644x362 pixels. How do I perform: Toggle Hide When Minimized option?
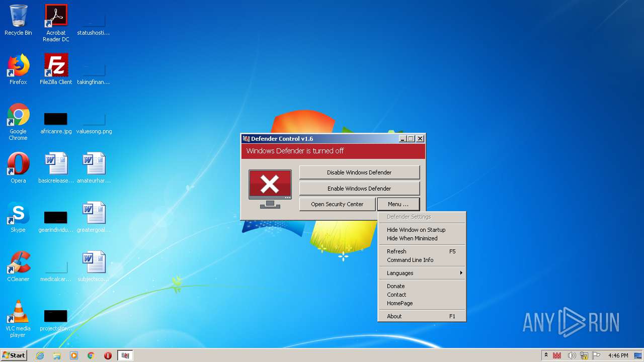pos(422,238)
